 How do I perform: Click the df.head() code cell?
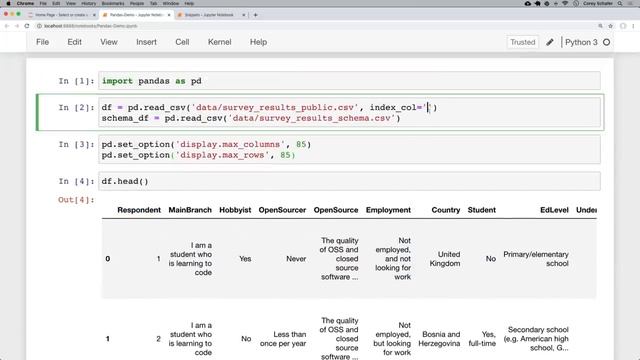tap(349, 181)
